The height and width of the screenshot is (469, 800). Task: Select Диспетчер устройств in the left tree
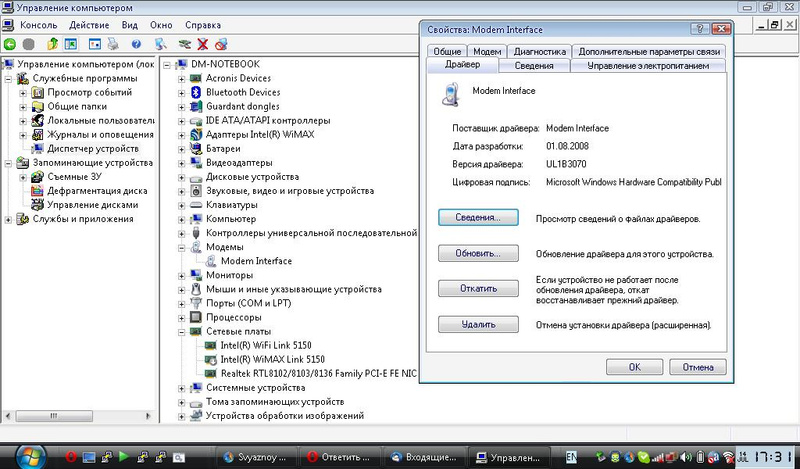tap(92, 149)
